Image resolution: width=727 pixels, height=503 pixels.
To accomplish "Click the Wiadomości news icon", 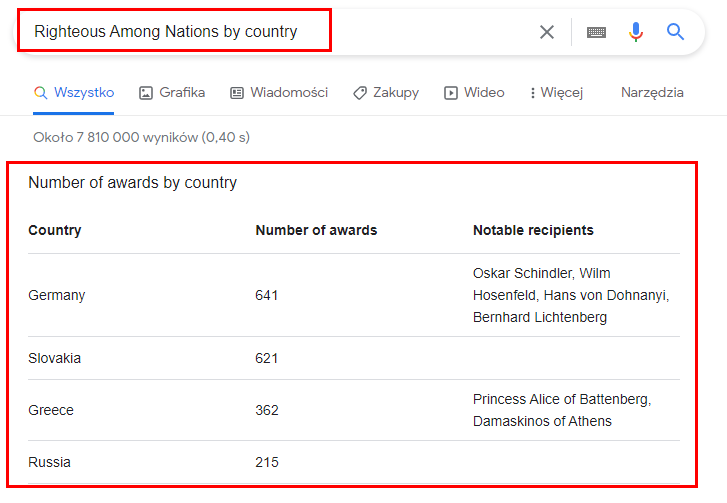I will tap(237, 93).
